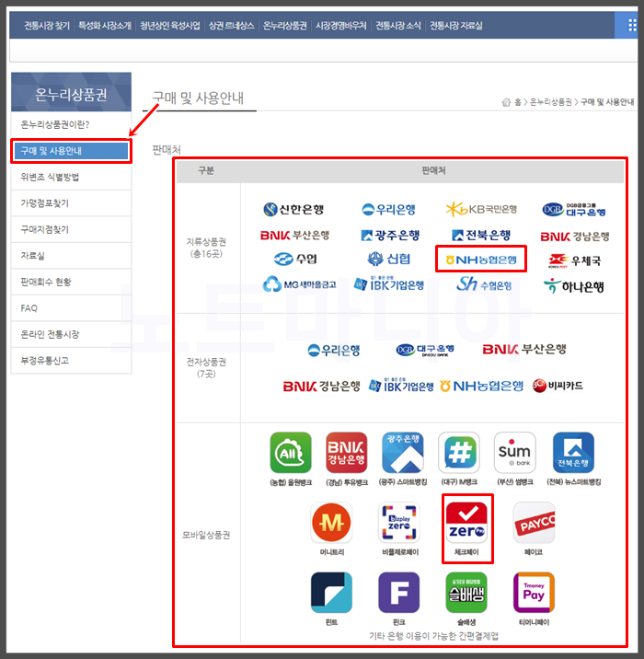This screenshot has height=659, width=644.
Task: Select the (전북) 뉴스마트뱅킹 app icon
Action: [x=573, y=453]
